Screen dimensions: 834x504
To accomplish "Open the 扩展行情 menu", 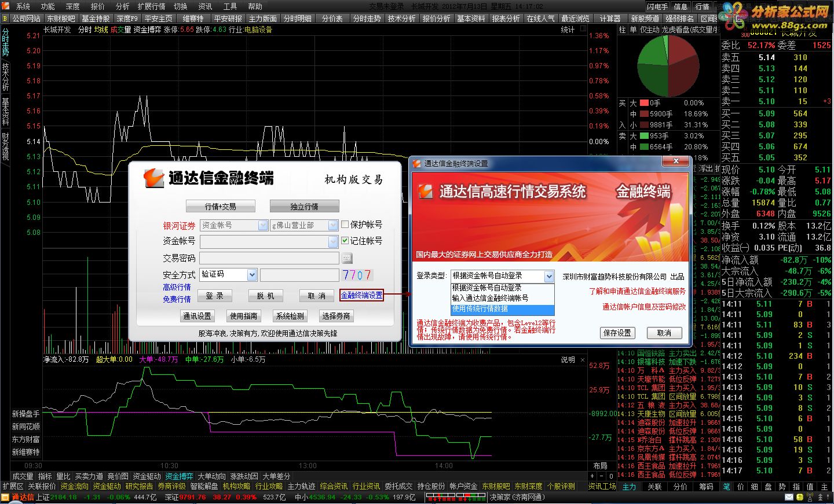I will [x=151, y=6].
